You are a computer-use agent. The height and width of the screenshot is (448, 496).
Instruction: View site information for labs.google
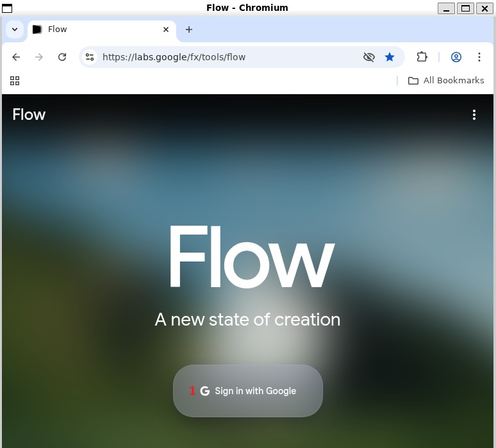90,57
